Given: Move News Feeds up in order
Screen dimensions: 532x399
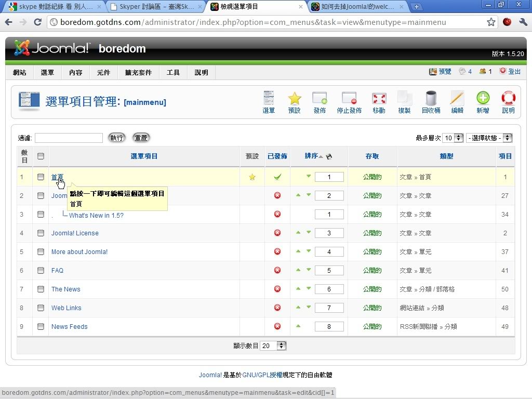Looking at the screenshot, I should [x=298, y=326].
